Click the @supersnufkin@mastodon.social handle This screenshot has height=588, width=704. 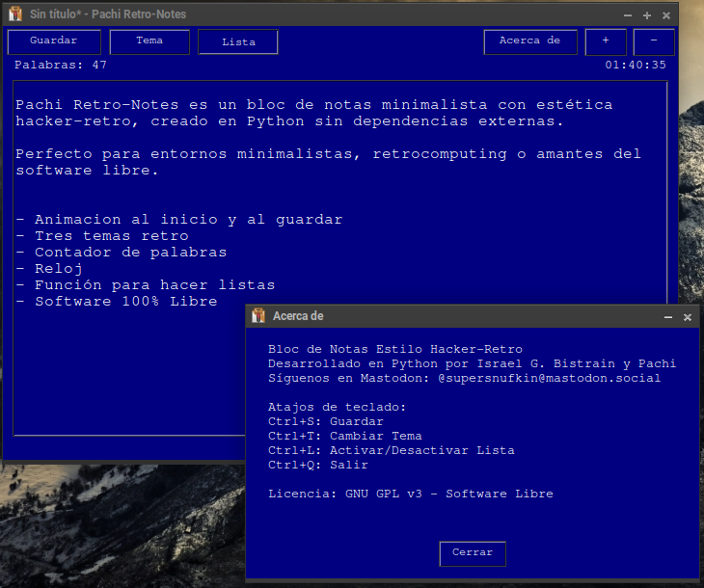549,378
